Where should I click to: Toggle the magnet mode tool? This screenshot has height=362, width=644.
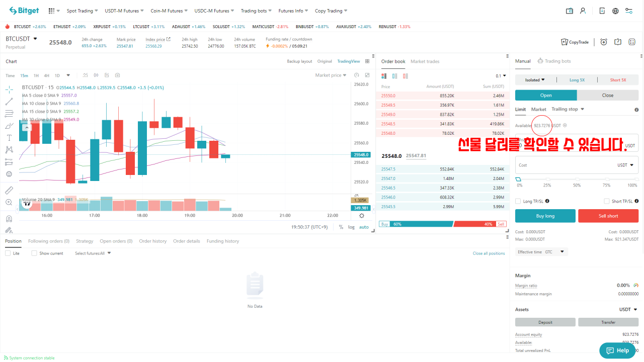(9, 219)
